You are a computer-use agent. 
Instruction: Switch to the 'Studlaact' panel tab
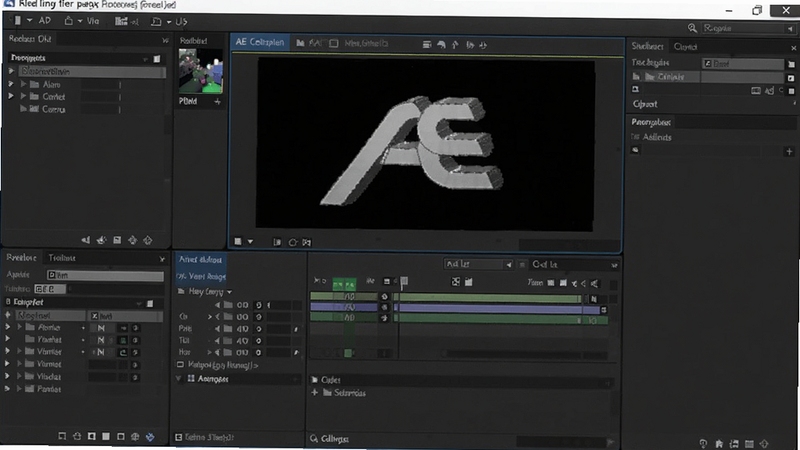[x=647, y=46]
